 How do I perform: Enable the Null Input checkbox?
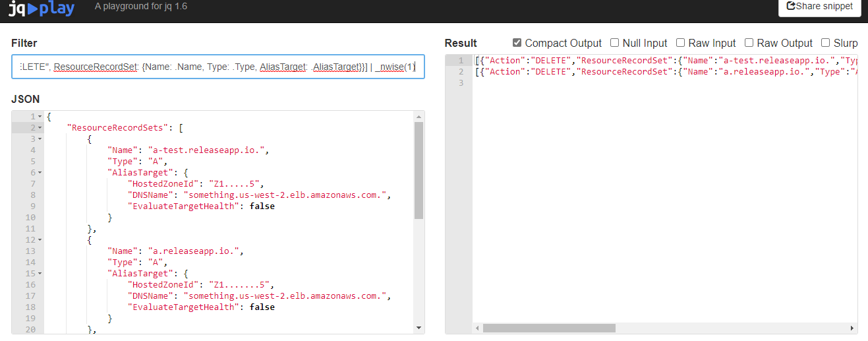point(614,43)
